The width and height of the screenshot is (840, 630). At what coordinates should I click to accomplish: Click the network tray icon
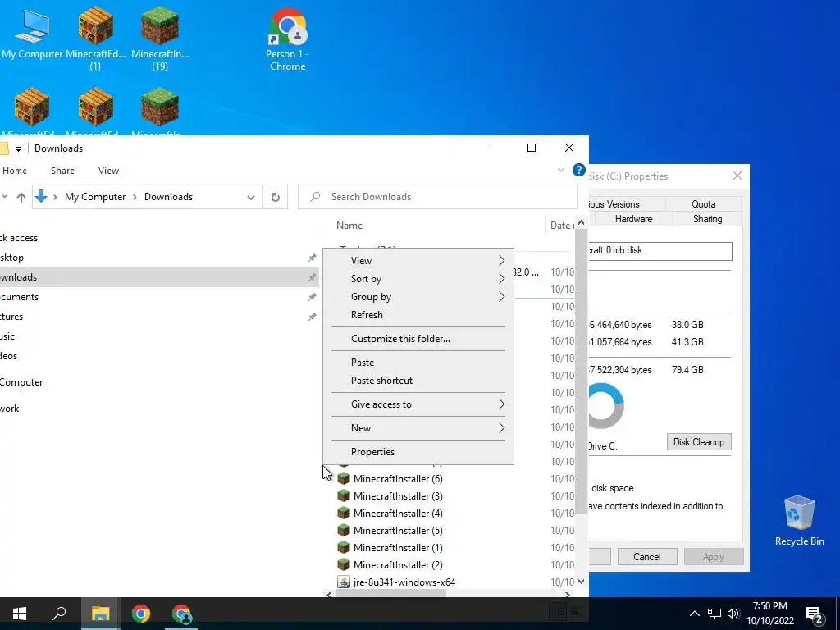click(714, 614)
